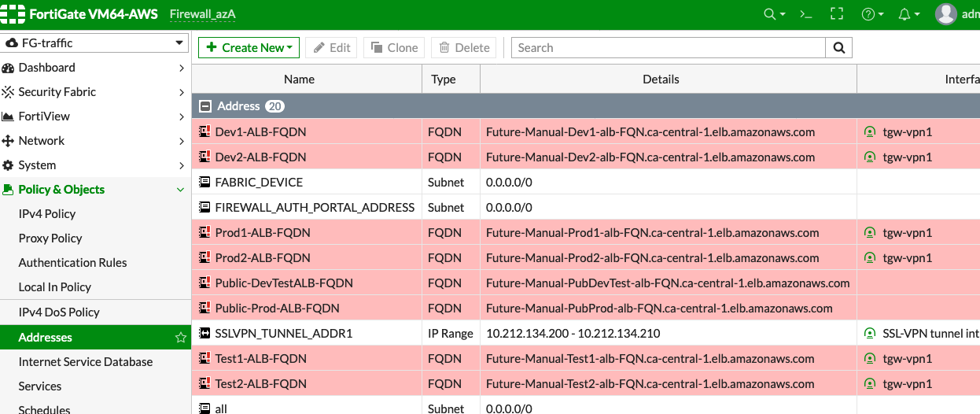Click the search magnifier button beside Search field
This screenshot has height=414, width=980.
pyautogui.click(x=839, y=48)
